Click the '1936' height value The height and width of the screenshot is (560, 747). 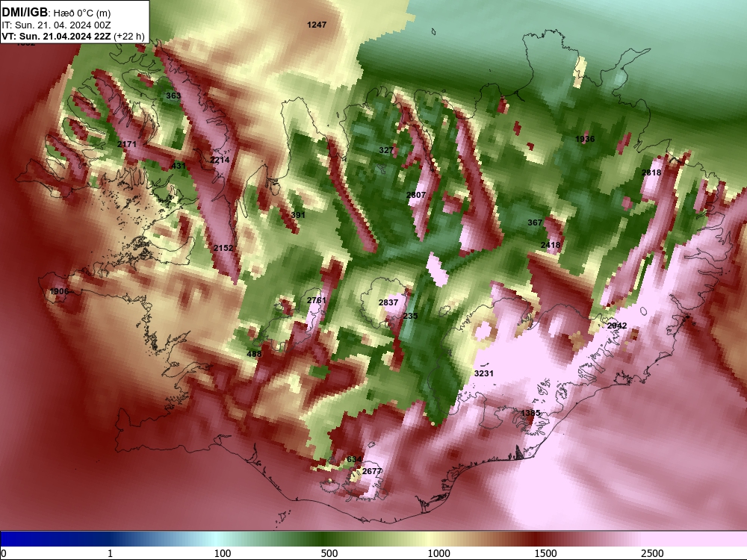[x=585, y=139]
